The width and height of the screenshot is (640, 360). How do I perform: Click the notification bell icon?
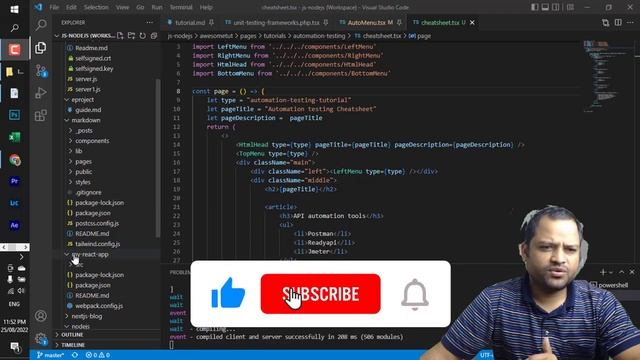tap(415, 294)
